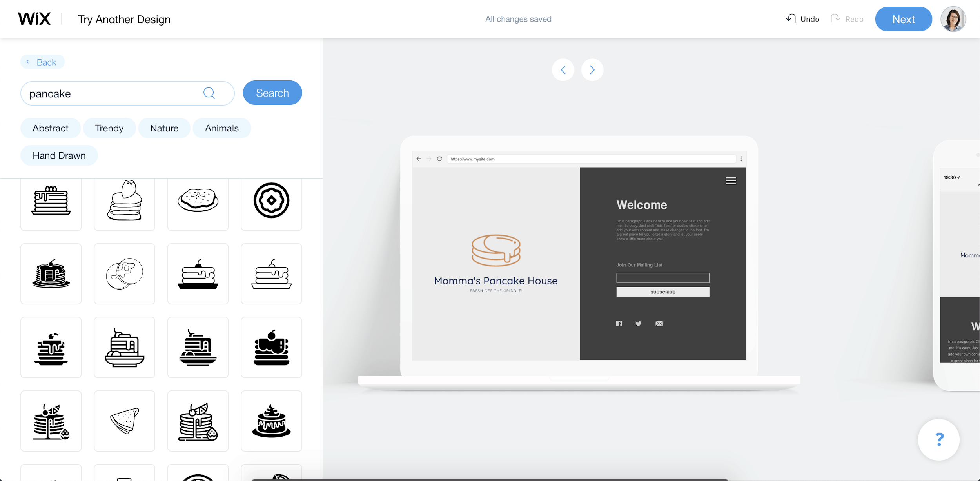Image resolution: width=980 pixels, height=481 pixels.
Task: Click the Undo icon in toolbar
Action: 792,19
